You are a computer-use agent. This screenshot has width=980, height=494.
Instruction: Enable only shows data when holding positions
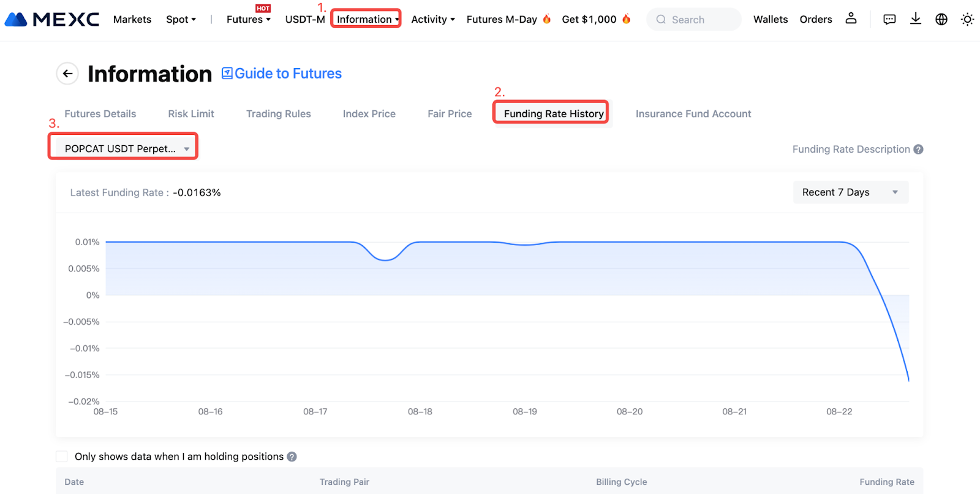(62, 457)
